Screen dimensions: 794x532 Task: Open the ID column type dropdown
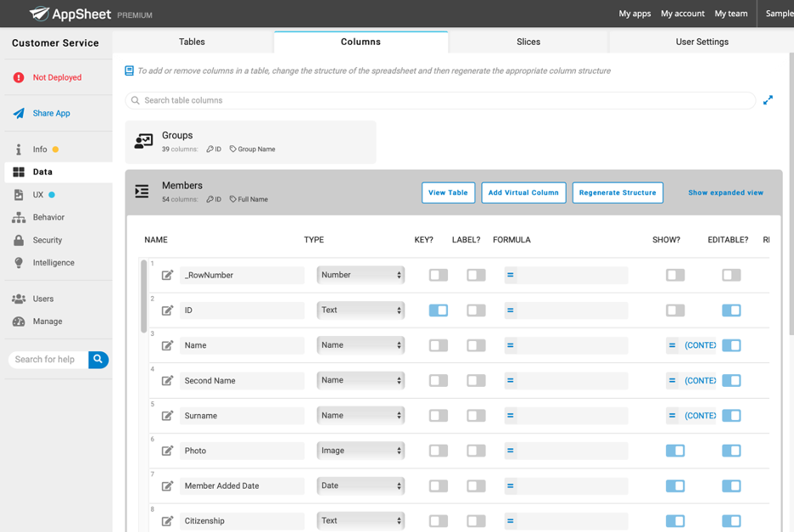click(x=361, y=310)
